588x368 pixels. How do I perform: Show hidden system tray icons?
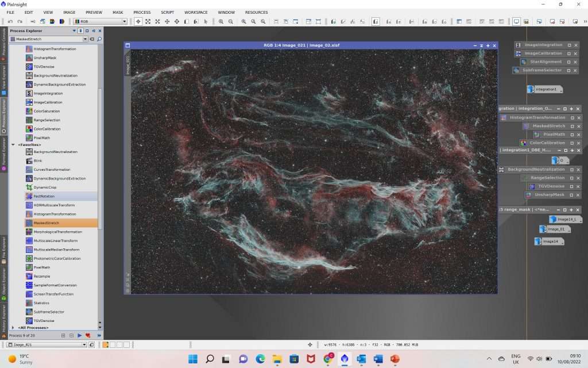[489, 359]
